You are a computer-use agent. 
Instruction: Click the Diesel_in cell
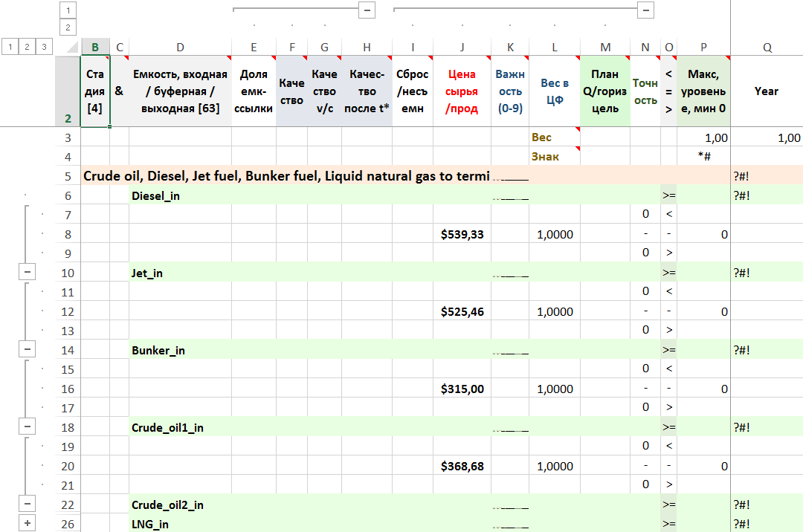pos(180,196)
